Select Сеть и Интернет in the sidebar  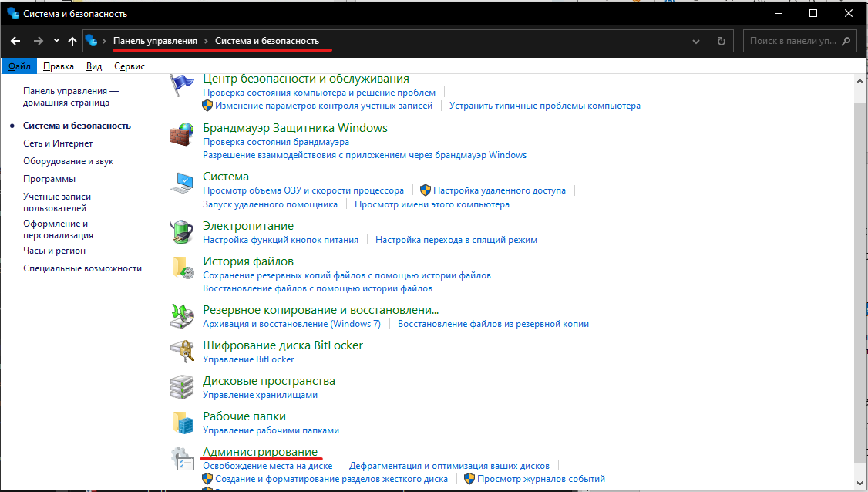click(58, 143)
